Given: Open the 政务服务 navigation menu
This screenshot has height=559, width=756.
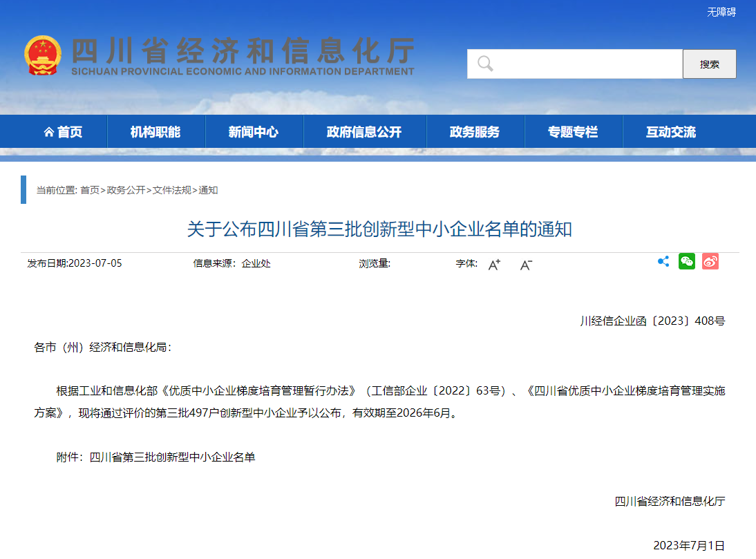Looking at the screenshot, I should (475, 131).
